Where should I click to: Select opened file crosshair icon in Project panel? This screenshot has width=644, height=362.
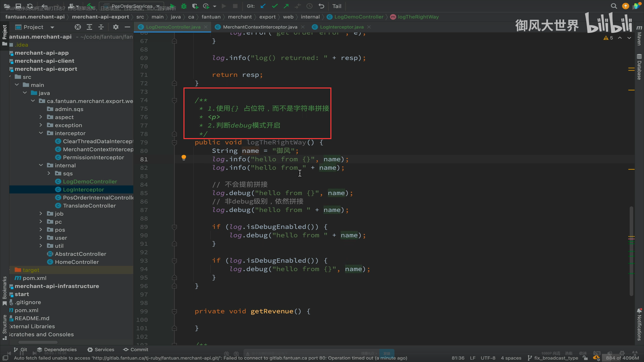[78, 27]
